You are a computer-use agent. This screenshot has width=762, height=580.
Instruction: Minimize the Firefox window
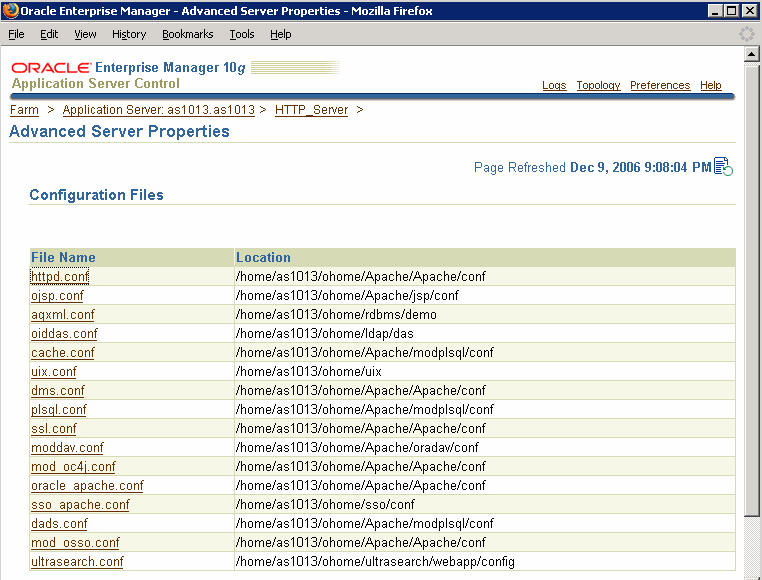tap(714, 11)
